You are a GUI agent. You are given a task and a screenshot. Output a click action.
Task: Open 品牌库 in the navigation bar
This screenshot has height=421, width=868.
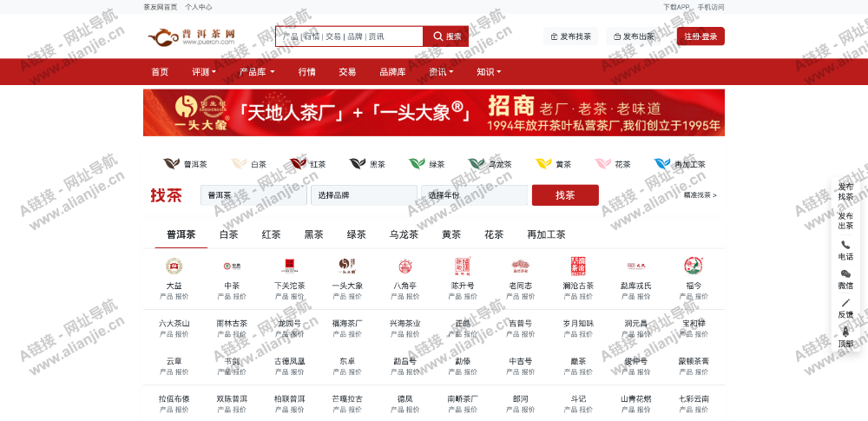pos(392,72)
